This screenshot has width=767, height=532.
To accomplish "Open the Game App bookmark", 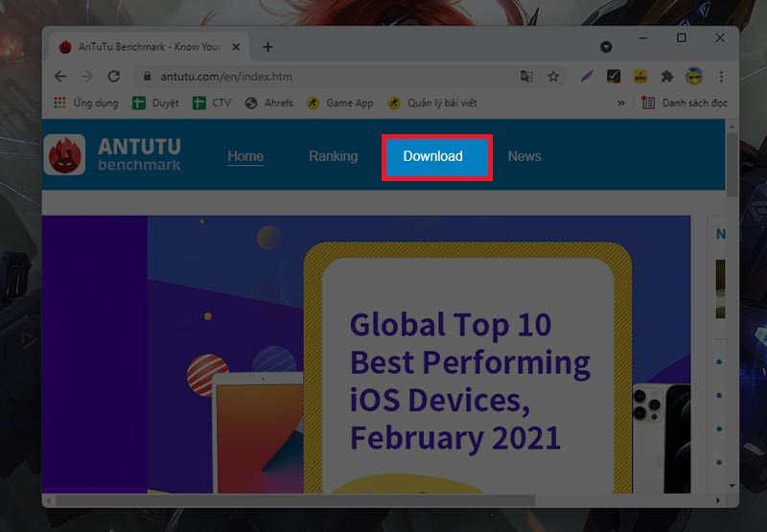I will pyautogui.click(x=340, y=103).
